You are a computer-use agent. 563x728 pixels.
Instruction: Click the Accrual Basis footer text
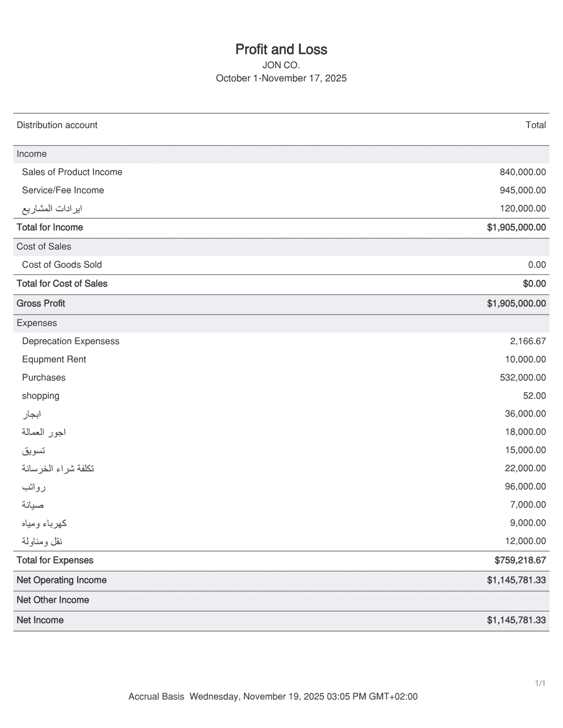156,697
